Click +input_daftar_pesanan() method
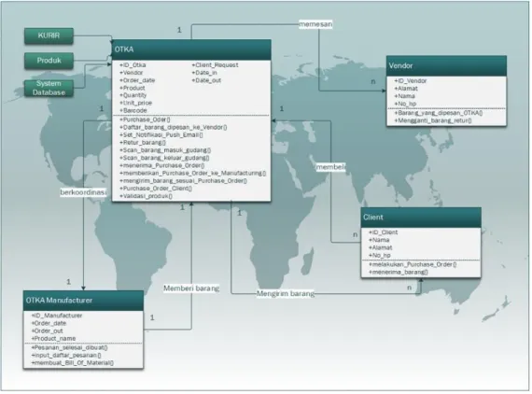532x394 pixels. [x=66, y=356]
